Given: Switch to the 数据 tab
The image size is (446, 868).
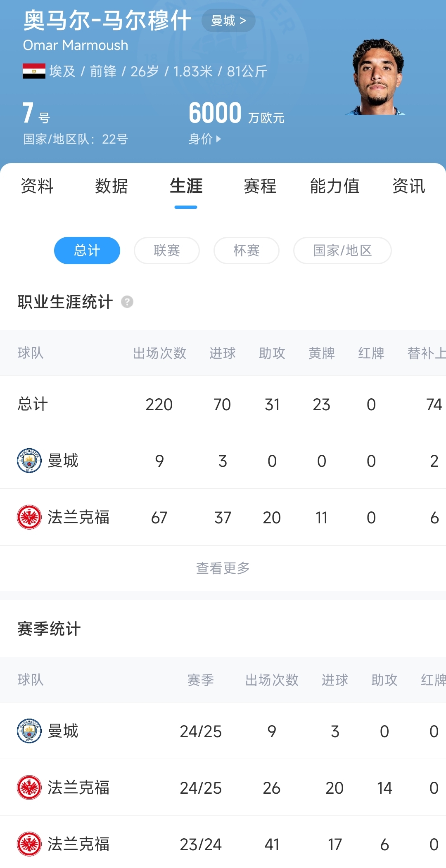Looking at the screenshot, I should point(111,186).
